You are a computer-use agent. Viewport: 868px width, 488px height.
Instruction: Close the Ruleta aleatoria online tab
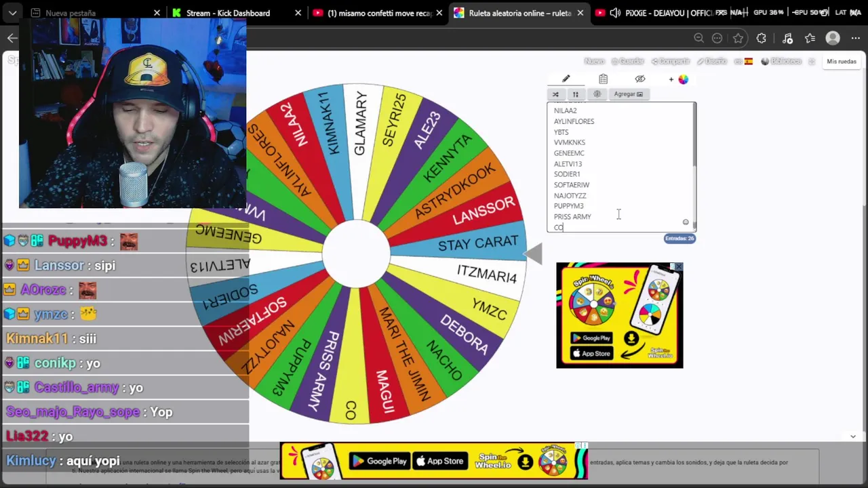(580, 13)
